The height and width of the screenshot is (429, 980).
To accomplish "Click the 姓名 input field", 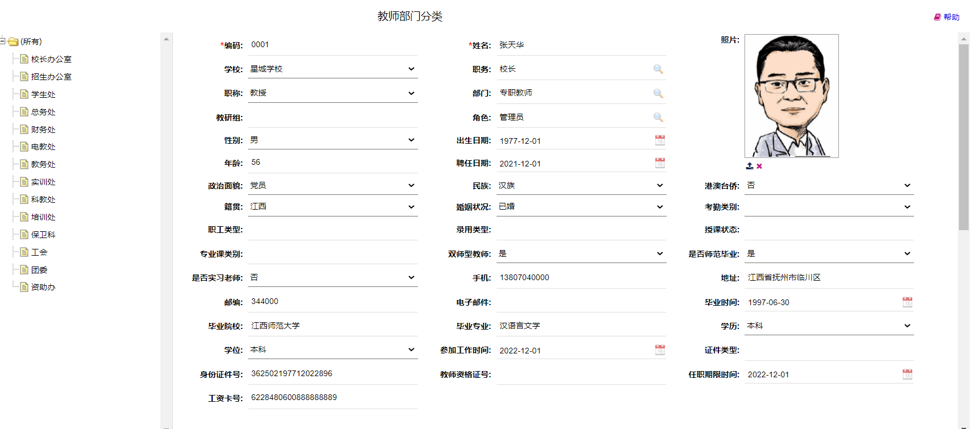I will click(x=581, y=45).
